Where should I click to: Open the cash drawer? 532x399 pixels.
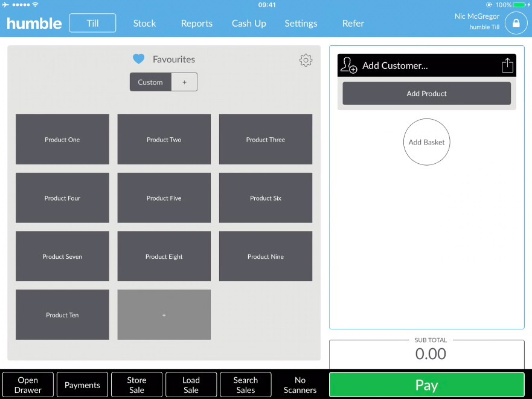[x=28, y=384]
